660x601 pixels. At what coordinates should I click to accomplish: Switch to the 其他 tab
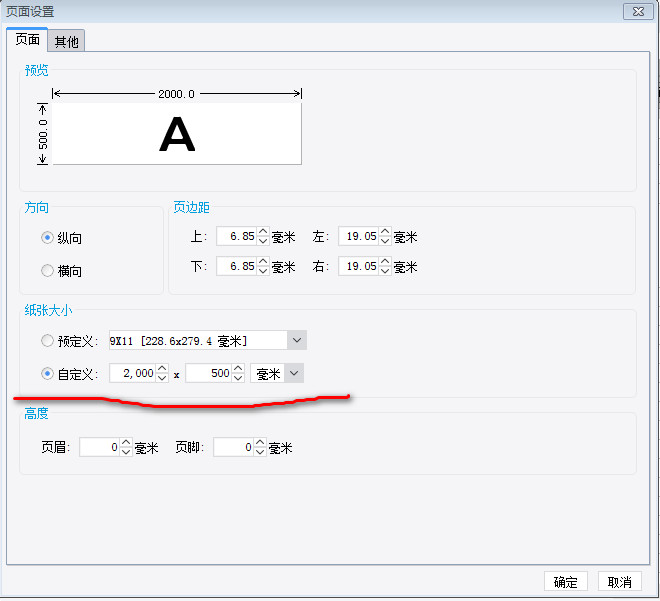click(x=66, y=41)
